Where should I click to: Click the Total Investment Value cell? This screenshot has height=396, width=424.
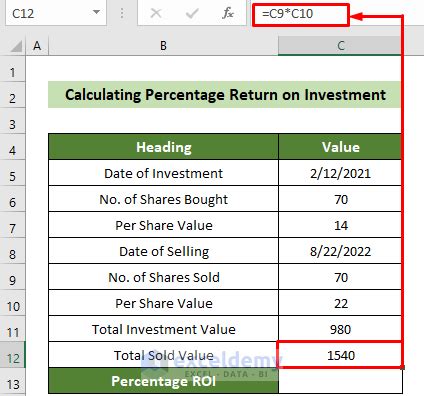(163, 329)
